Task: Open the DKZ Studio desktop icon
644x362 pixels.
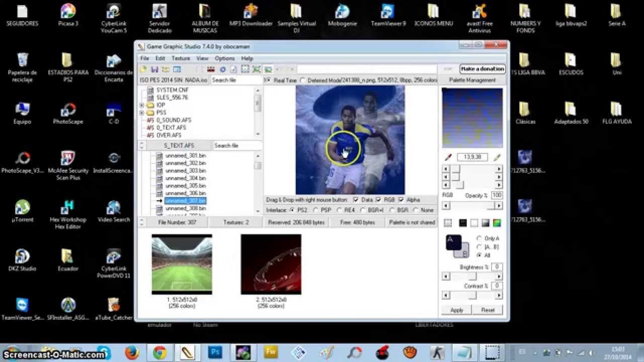Action: (22, 260)
